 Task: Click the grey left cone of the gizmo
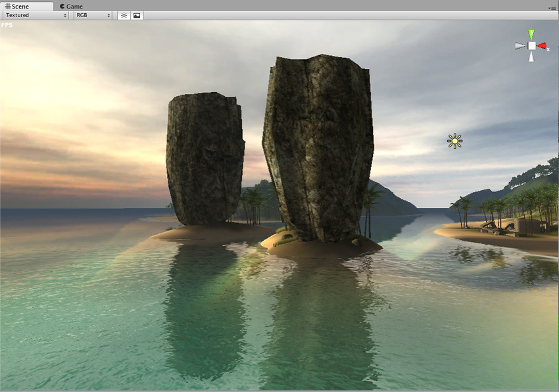point(520,46)
